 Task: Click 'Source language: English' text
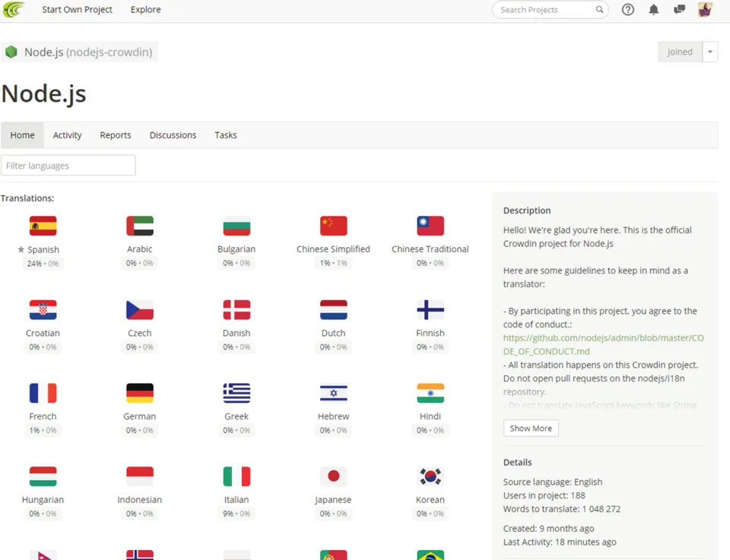pyautogui.click(x=553, y=482)
